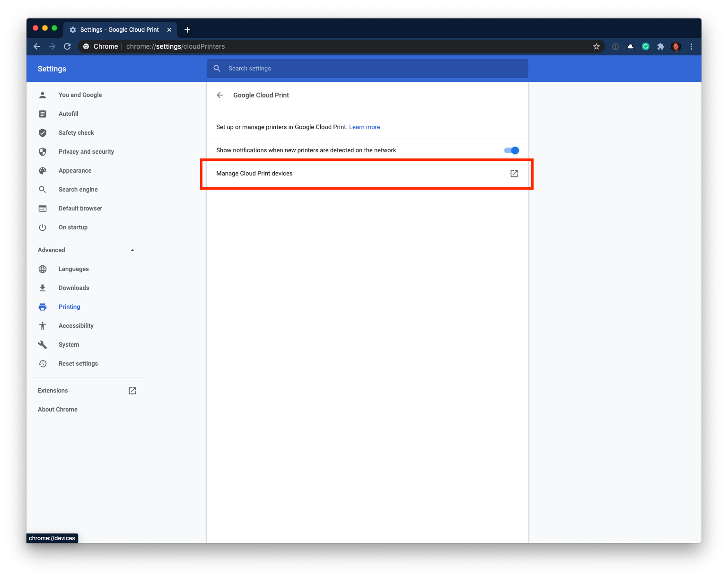Open About Chrome page
728x578 pixels.
pyautogui.click(x=58, y=410)
